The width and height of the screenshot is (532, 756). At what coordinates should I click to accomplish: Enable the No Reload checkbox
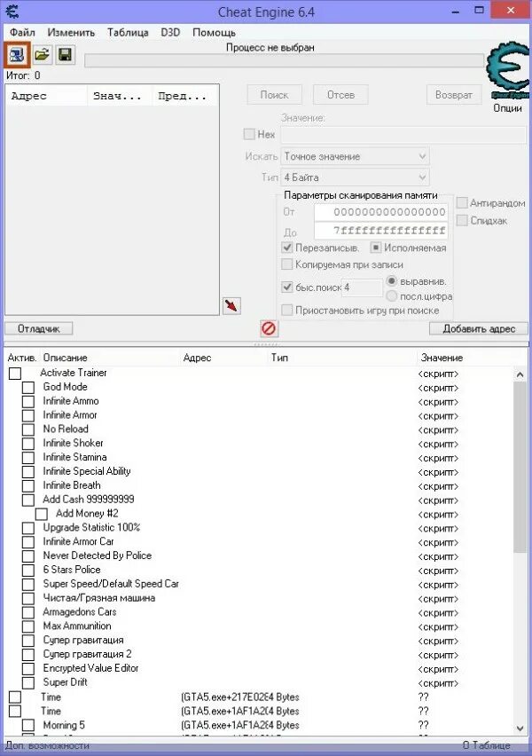[28, 429]
